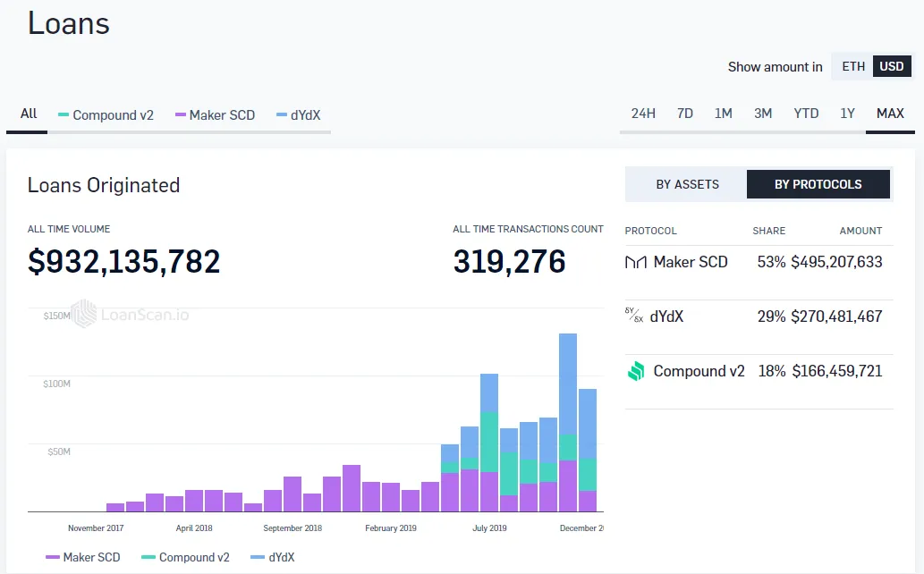Filter by Compound v2 tab
The image size is (924, 574).
click(x=106, y=115)
